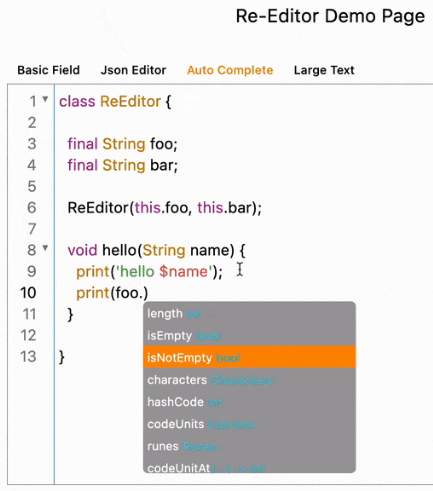Click 'String' type on line 3
The width and height of the screenshot is (433, 491).
pos(124,144)
